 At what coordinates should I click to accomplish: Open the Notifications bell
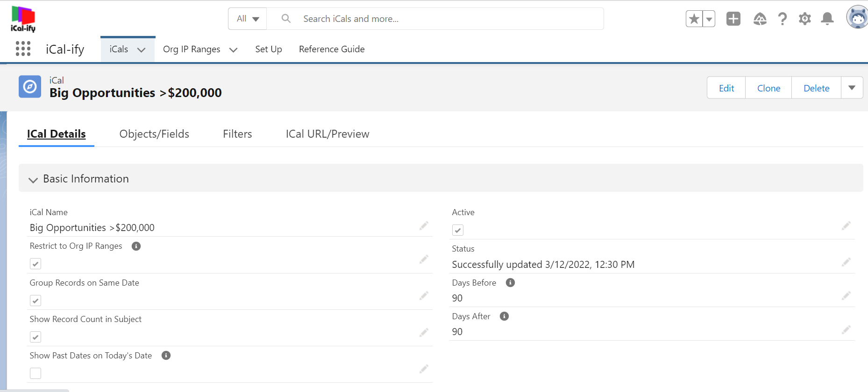[827, 19]
